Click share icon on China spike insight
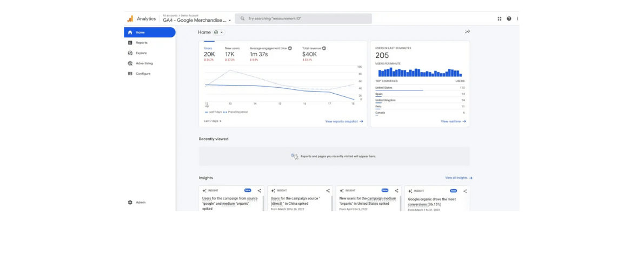The image size is (644, 273). point(328,191)
